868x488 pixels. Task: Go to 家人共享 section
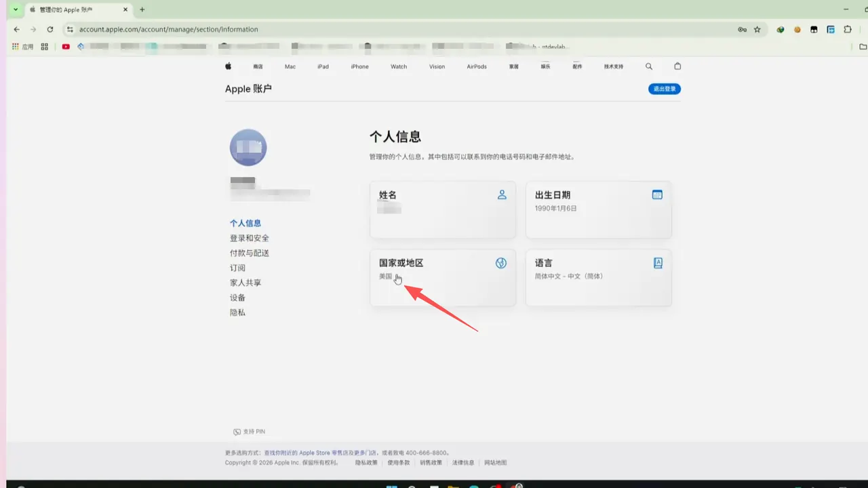[x=245, y=283]
